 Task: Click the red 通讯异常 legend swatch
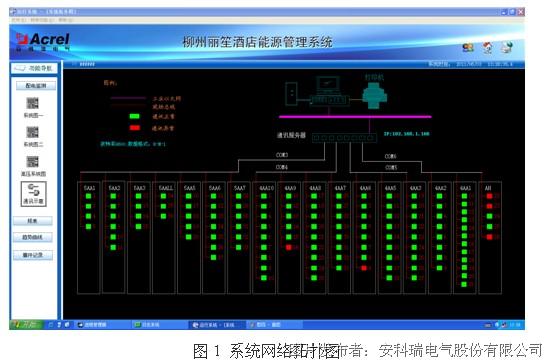click(134, 128)
